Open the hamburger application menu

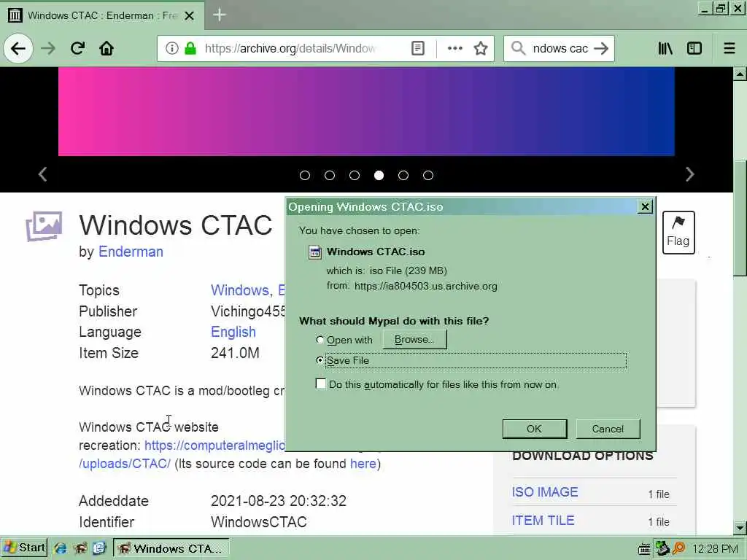click(x=729, y=48)
